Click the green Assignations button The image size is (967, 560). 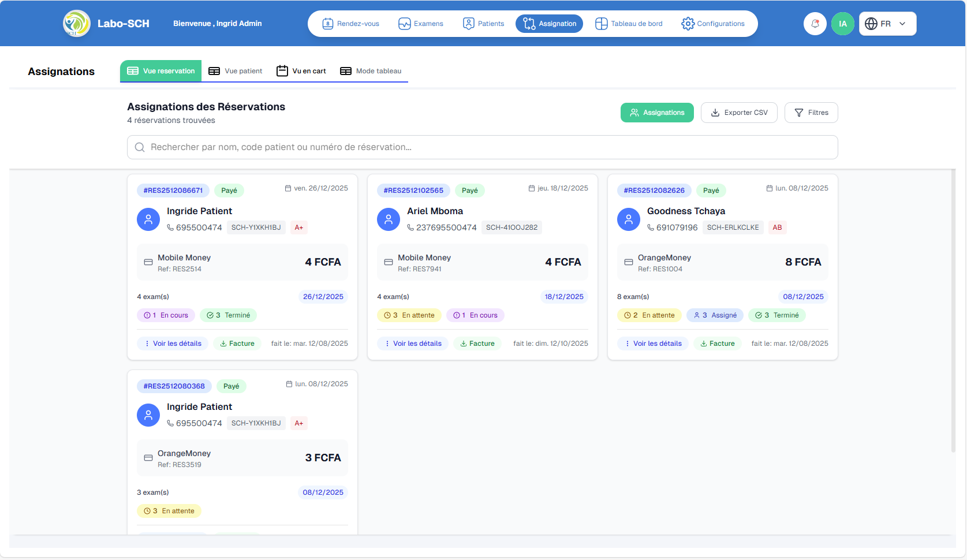(657, 113)
